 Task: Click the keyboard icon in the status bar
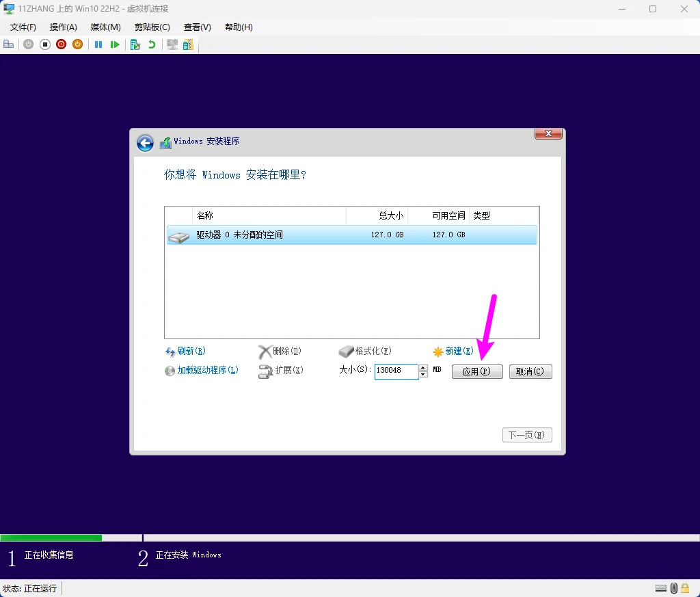[661, 587]
